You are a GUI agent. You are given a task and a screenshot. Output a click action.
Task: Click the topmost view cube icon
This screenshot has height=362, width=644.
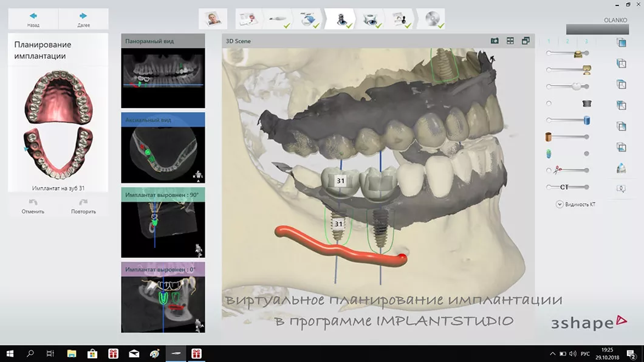pos(621,43)
